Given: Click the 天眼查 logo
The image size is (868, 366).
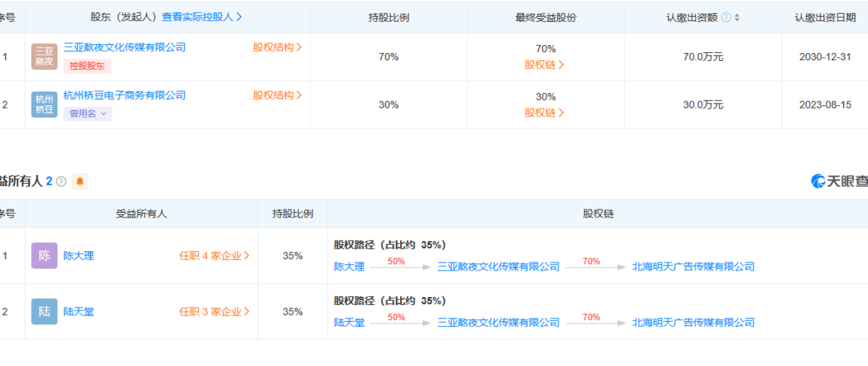Looking at the screenshot, I should pyautogui.click(x=839, y=181).
